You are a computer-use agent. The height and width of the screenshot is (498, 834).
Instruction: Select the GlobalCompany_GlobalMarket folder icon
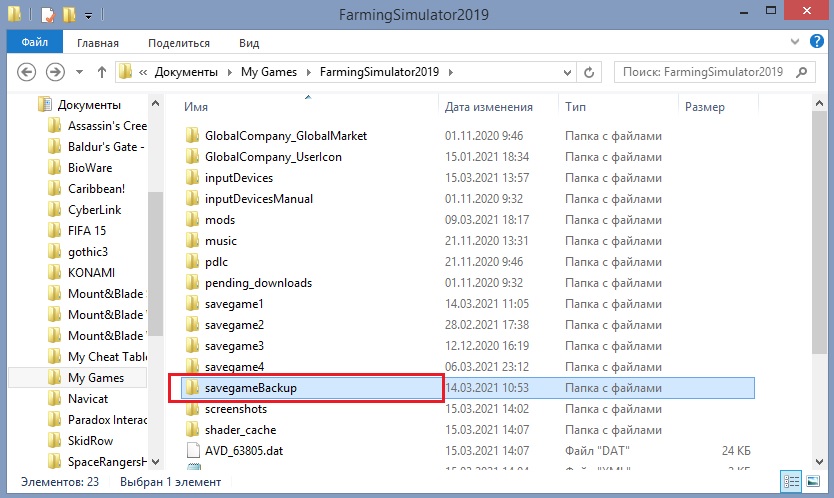click(193, 136)
